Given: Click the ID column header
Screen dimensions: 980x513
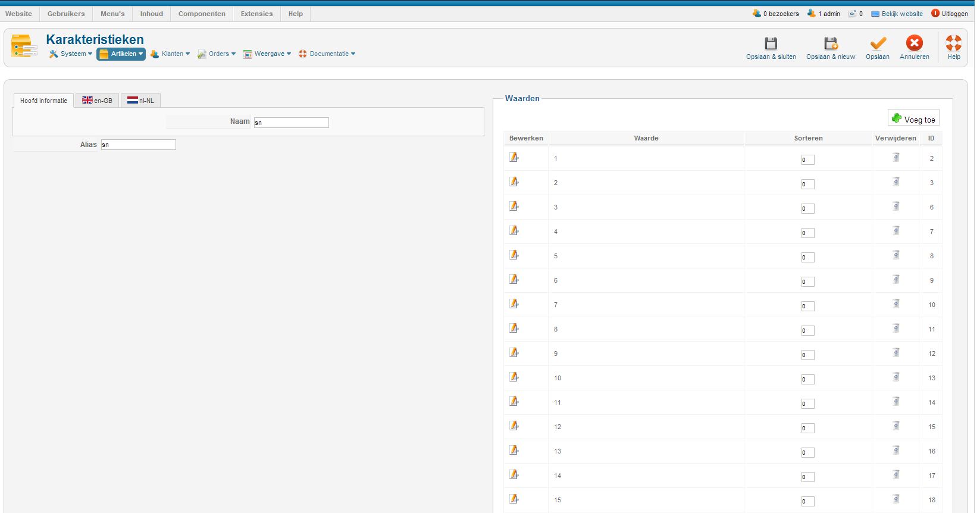Looking at the screenshot, I should coord(931,138).
